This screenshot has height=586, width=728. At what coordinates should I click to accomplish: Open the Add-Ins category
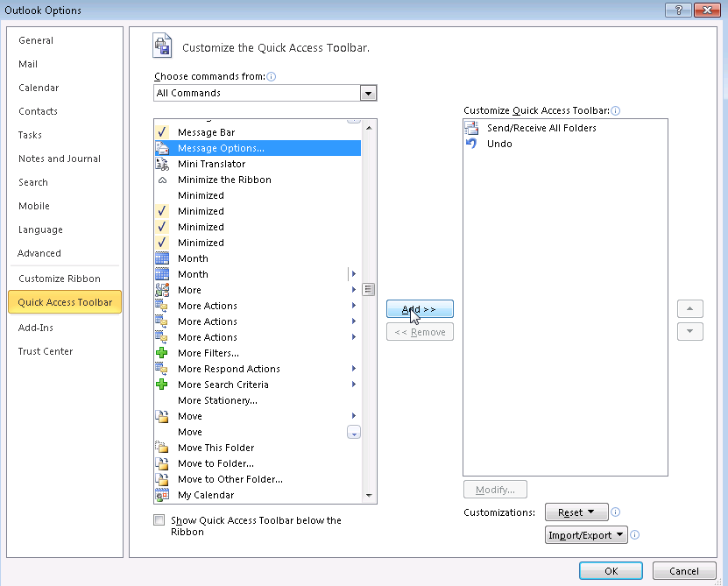click(x=36, y=328)
